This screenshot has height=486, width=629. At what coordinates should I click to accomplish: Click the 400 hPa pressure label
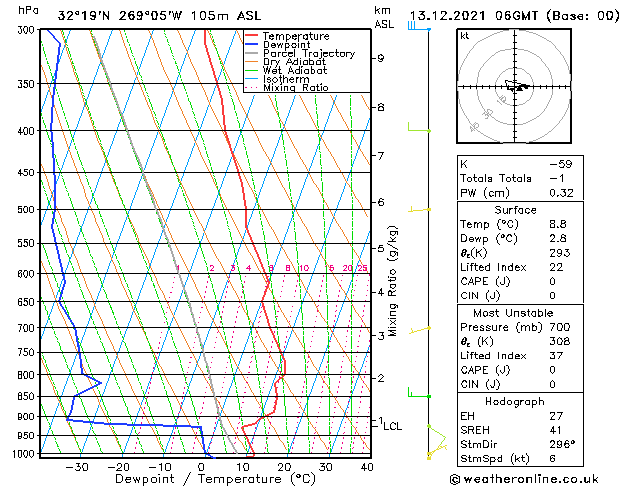click(28, 131)
